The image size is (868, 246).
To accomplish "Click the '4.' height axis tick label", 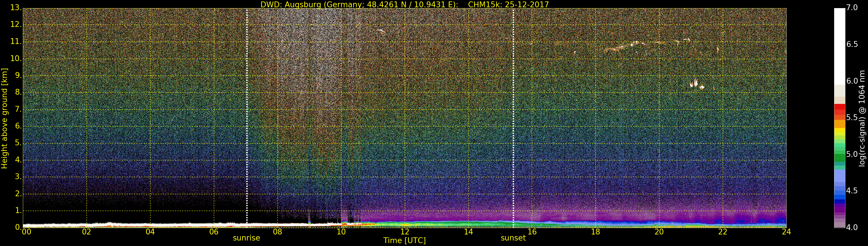I will click(x=18, y=160).
